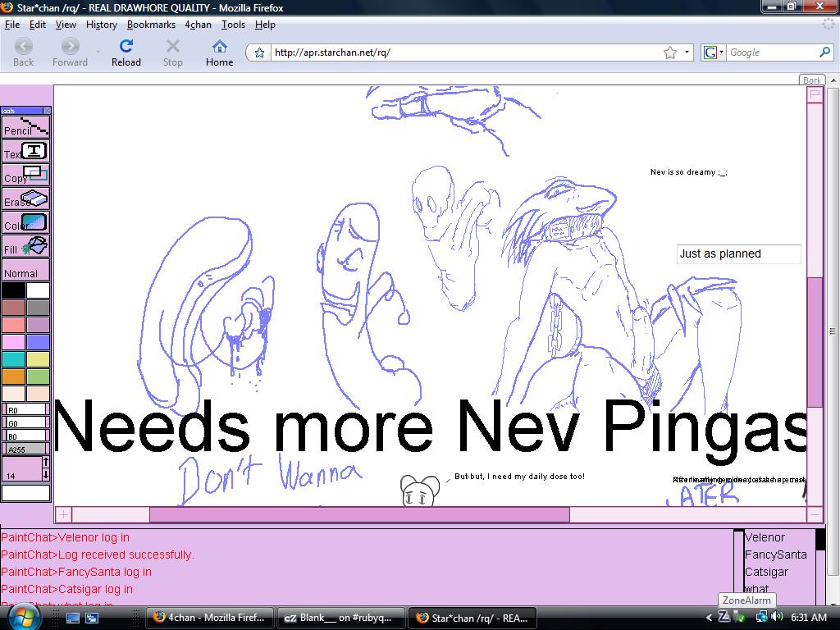Select the Text tool

(25, 151)
